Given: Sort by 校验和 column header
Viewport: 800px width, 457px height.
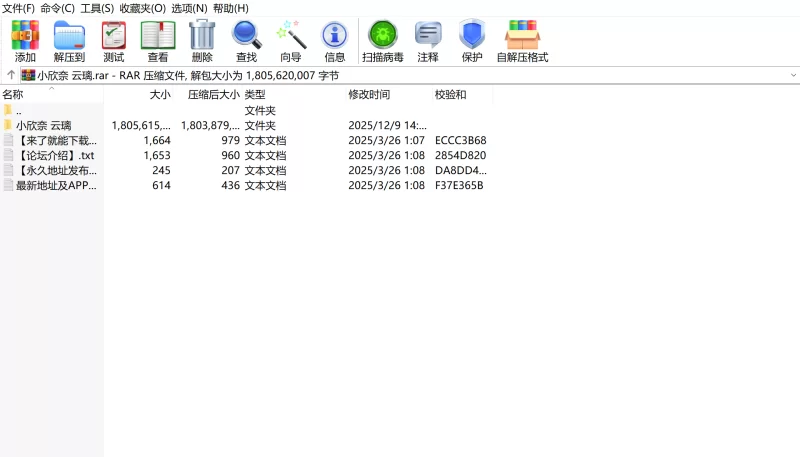Looking at the screenshot, I should [x=462, y=94].
